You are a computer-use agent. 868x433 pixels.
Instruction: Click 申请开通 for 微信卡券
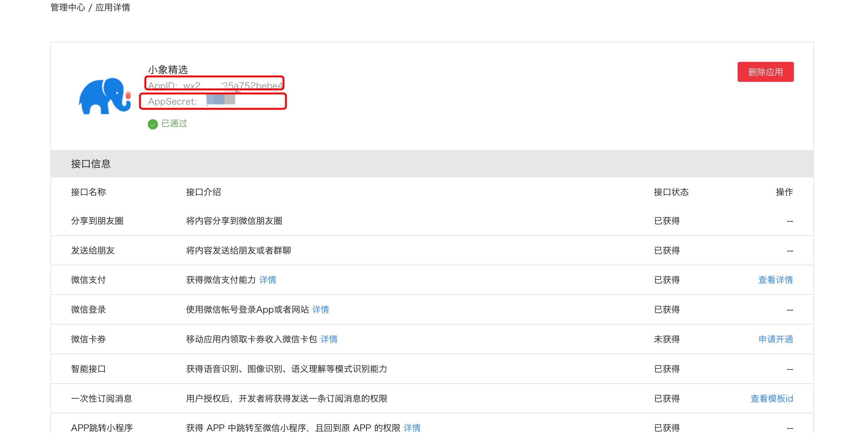click(x=775, y=339)
